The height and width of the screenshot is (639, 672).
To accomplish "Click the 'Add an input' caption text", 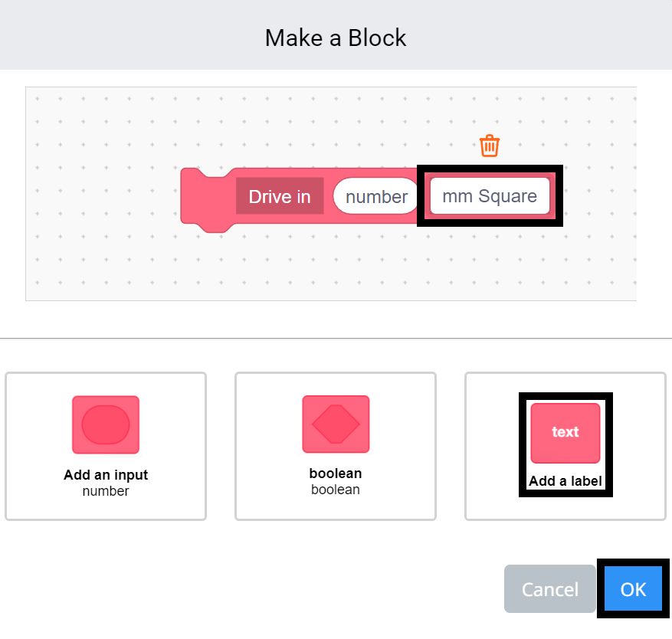I will point(105,475).
